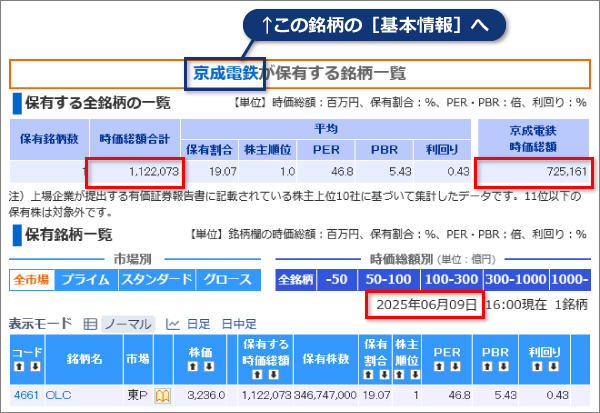Switch display mode to 日足
600x413 pixels.
199,324
